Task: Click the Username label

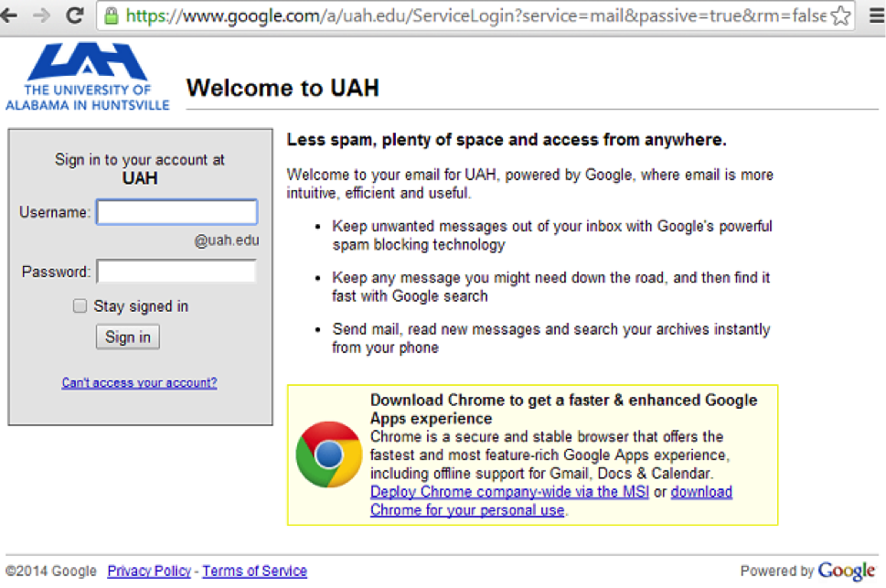Action: click(55, 212)
